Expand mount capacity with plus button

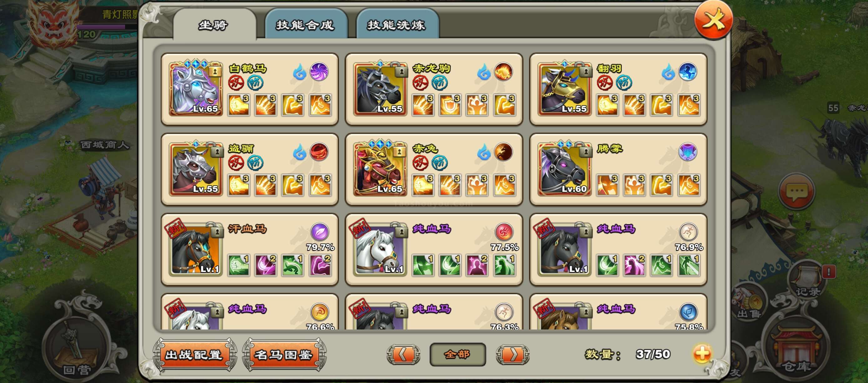point(702,354)
